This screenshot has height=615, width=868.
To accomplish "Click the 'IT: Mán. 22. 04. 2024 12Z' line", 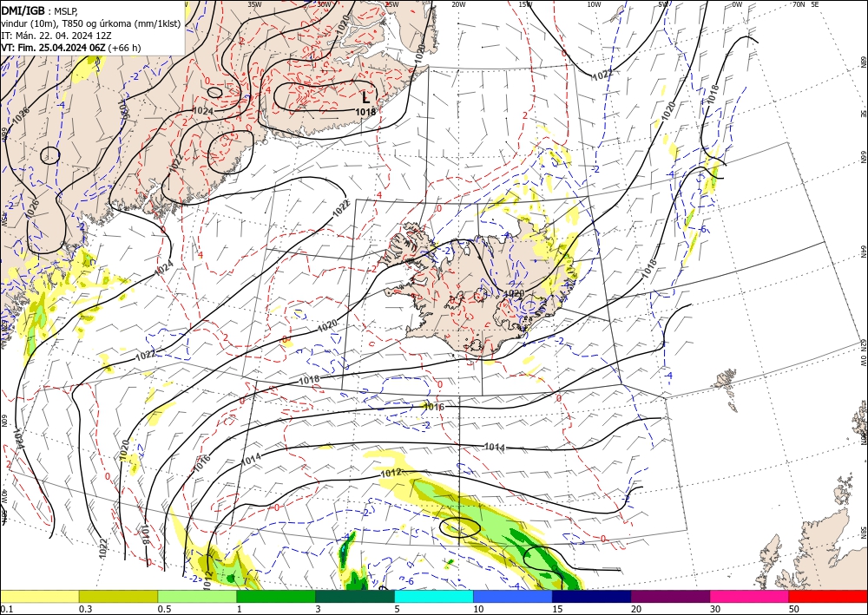I will tap(56, 36).
